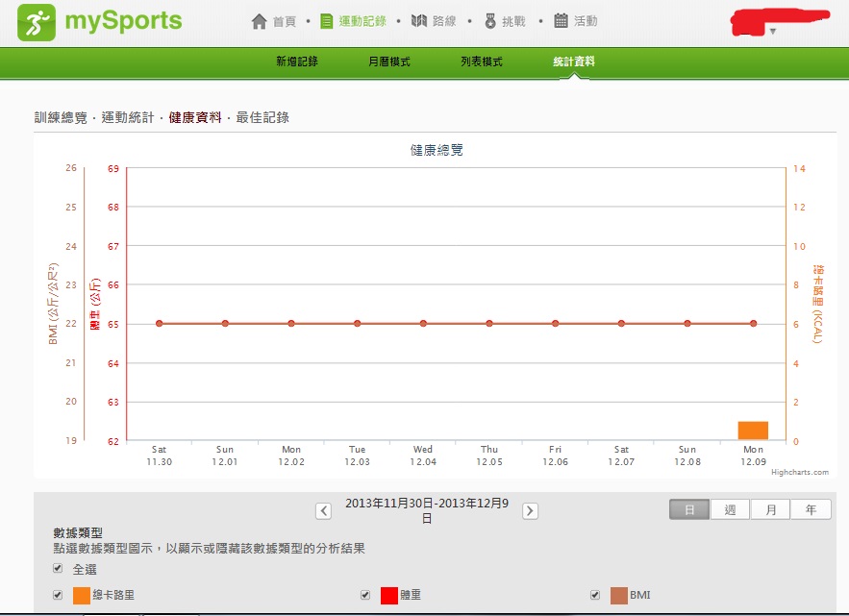Open the user account dropdown arrow
The height and width of the screenshot is (616, 849).
772,32
